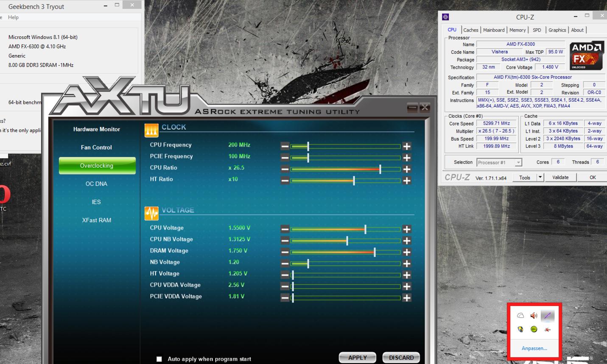Screen dimensions: 607x364
Task: Click the CPU Ratio slider track
Action: [x=346, y=169]
